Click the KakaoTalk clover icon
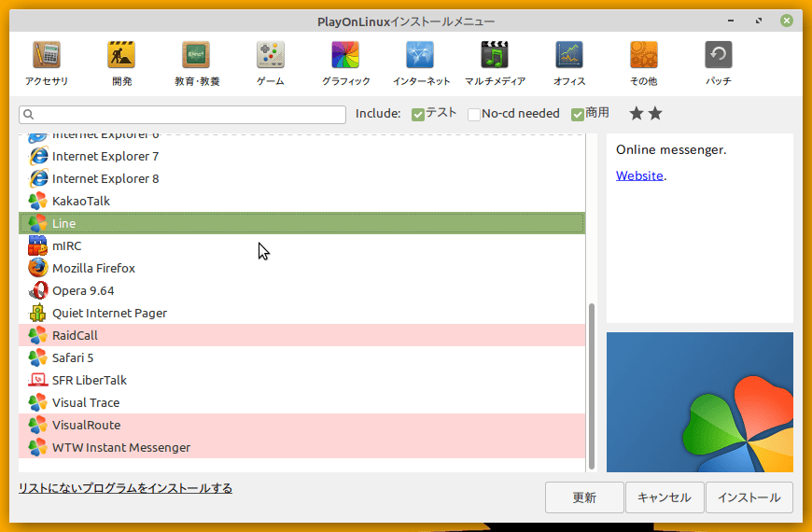 coord(38,201)
